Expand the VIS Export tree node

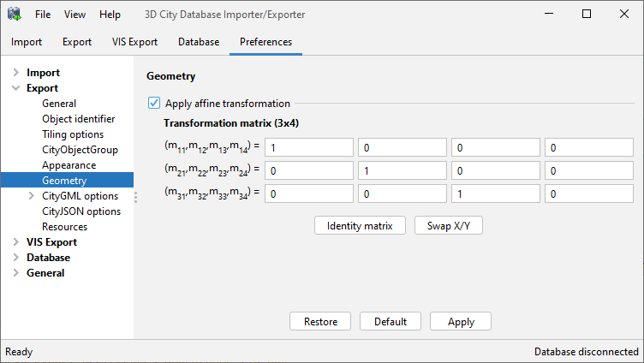click(x=16, y=242)
